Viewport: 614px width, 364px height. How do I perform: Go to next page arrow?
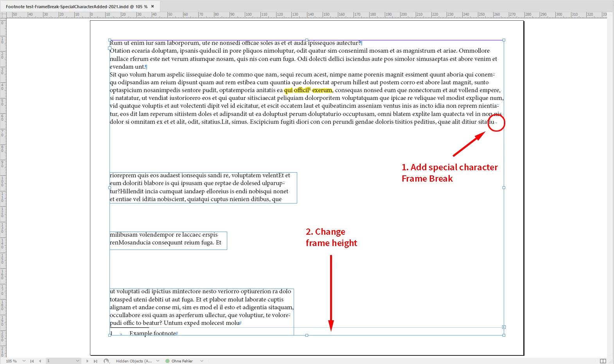(87, 361)
